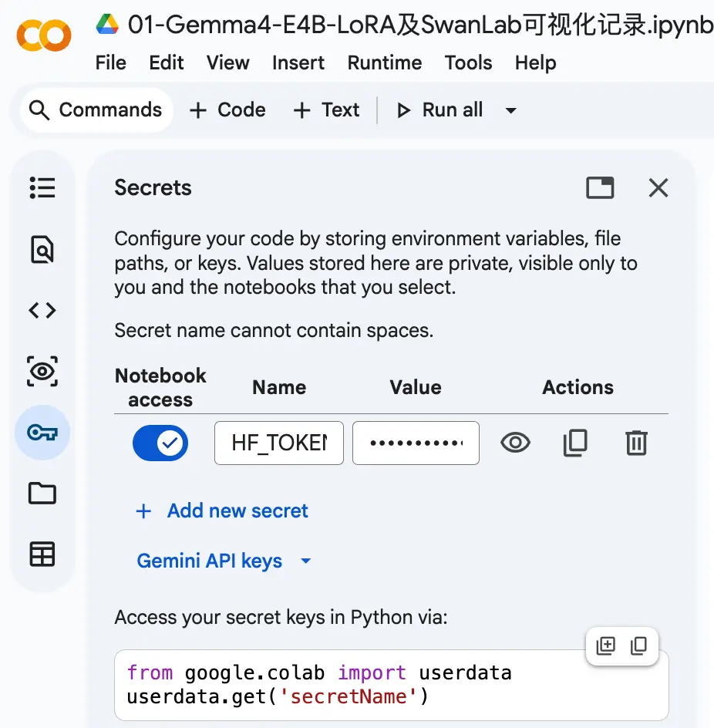
Task: Show the hidden HF_TOKEN secret value
Action: [x=515, y=443]
